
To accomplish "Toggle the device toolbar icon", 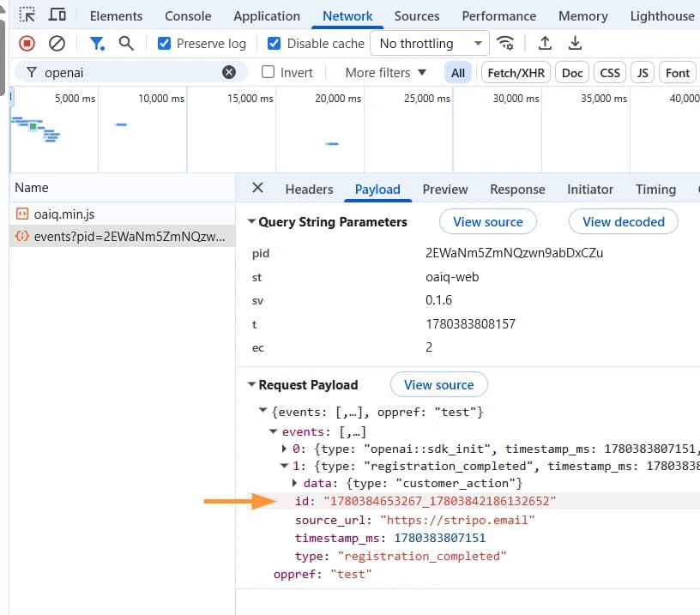I will point(57,15).
